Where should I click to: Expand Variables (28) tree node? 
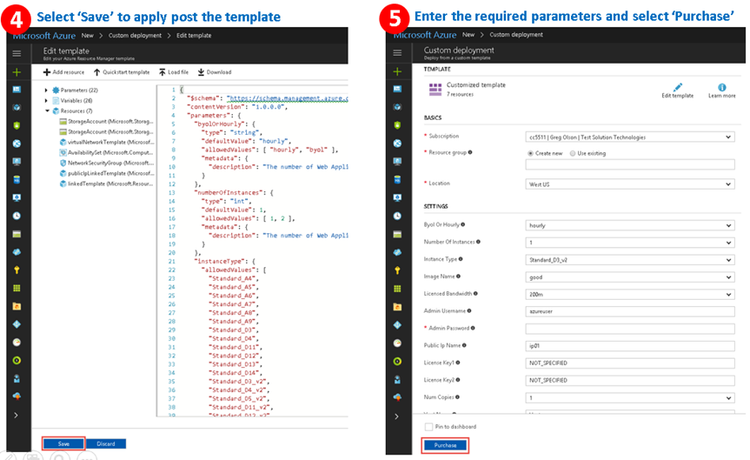point(46,101)
